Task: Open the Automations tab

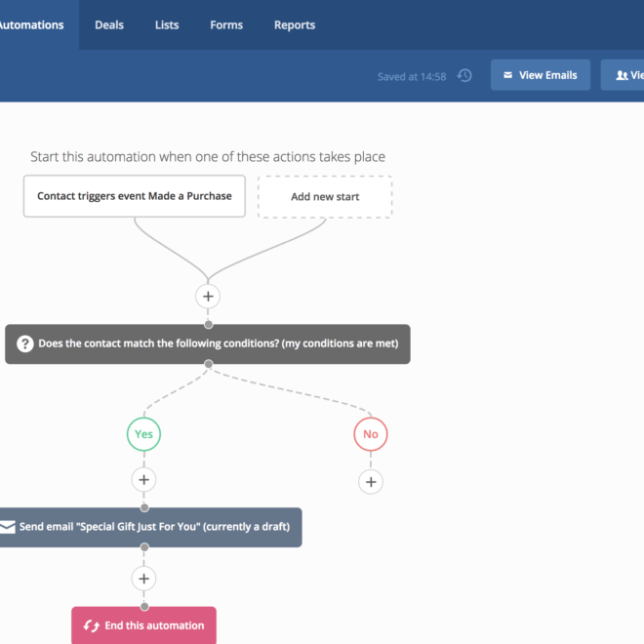Action: click(x=31, y=25)
